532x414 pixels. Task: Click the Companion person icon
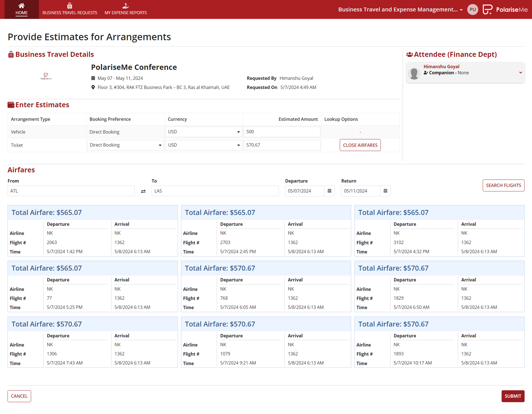(x=426, y=73)
